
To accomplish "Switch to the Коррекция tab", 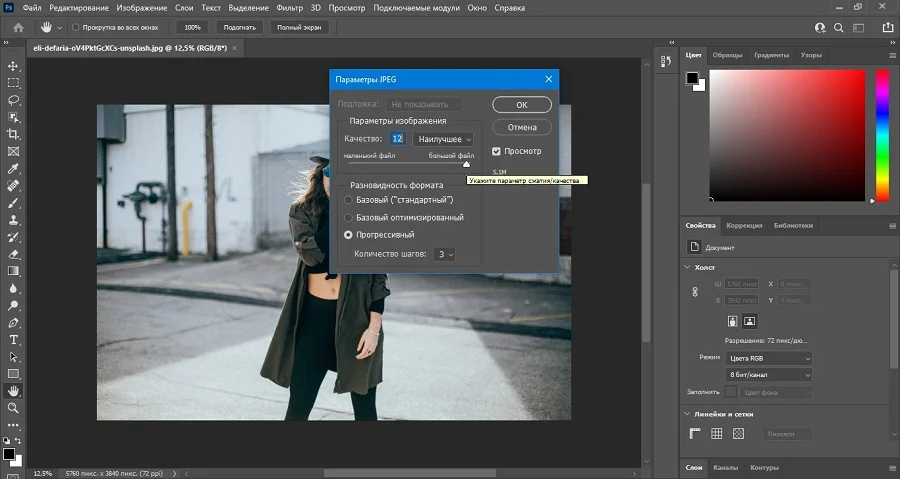I will [x=744, y=225].
